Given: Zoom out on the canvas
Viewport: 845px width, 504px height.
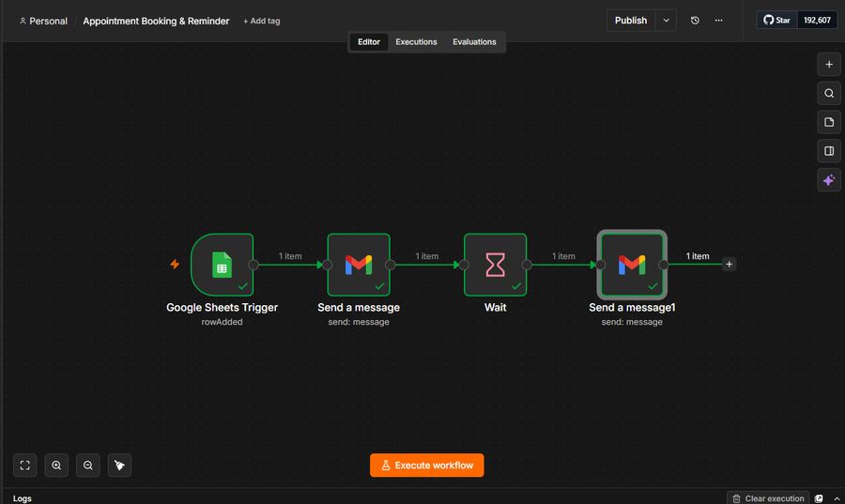Looking at the screenshot, I should click(x=88, y=466).
